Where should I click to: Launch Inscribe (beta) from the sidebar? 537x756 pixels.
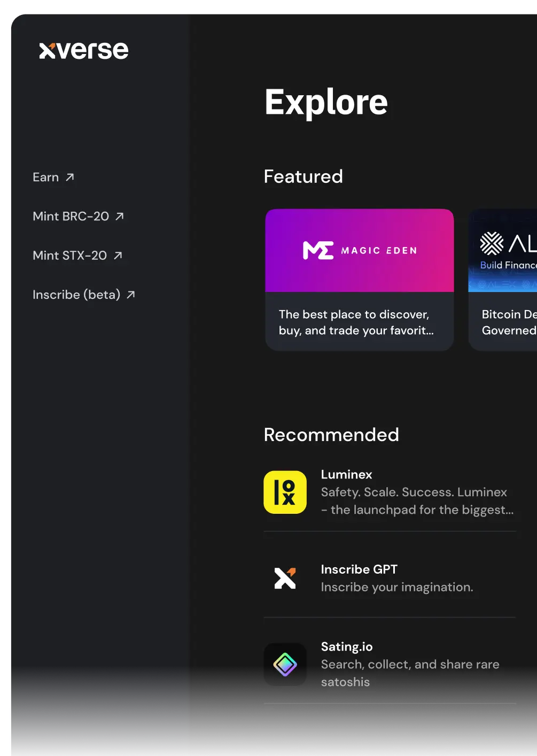pyautogui.click(x=76, y=294)
